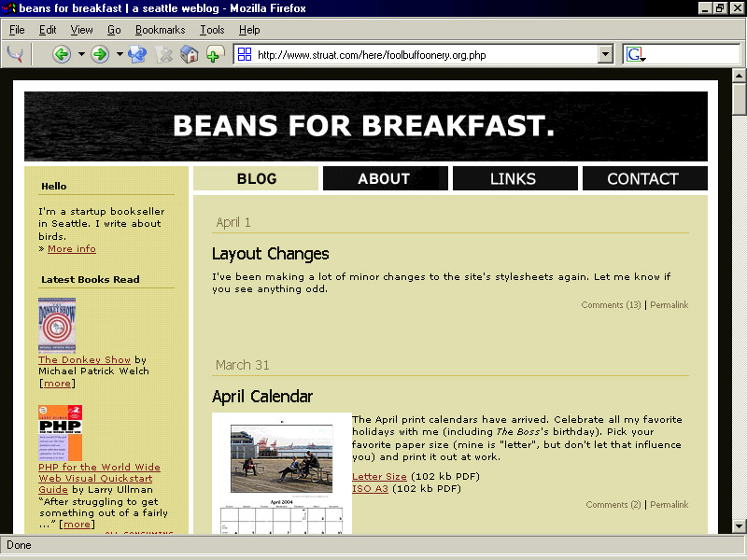The image size is (747, 560).
Task: Open the CONTACT page tab
Action: click(642, 178)
